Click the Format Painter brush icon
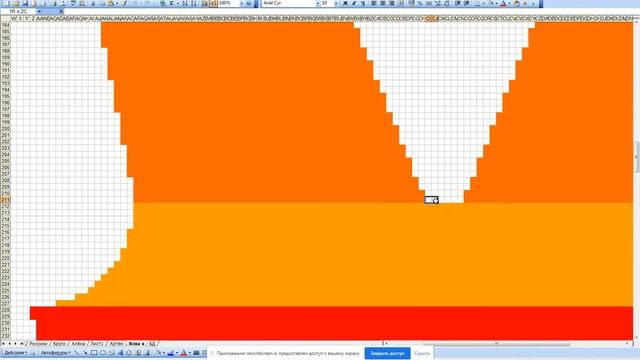Viewport: 640px width, 360px height. (x=124, y=3)
